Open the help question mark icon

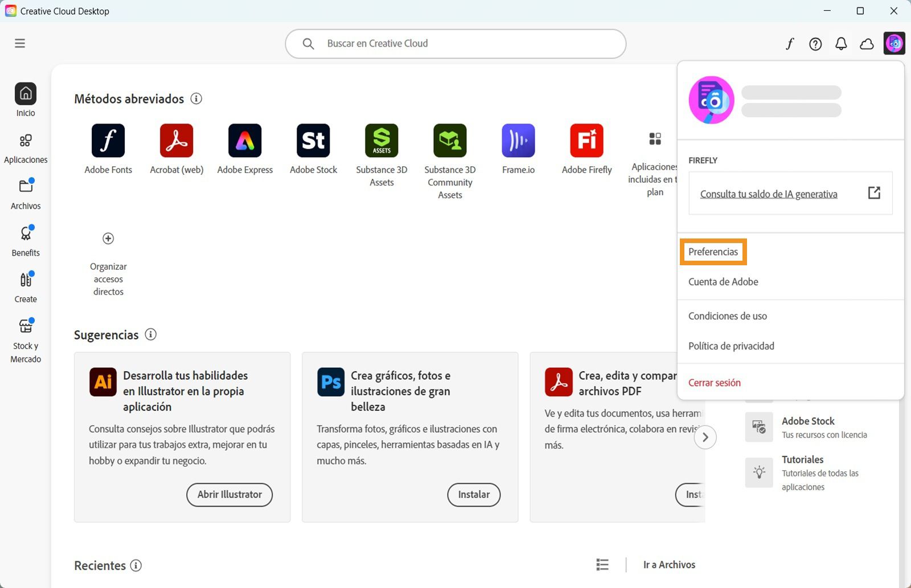815,44
